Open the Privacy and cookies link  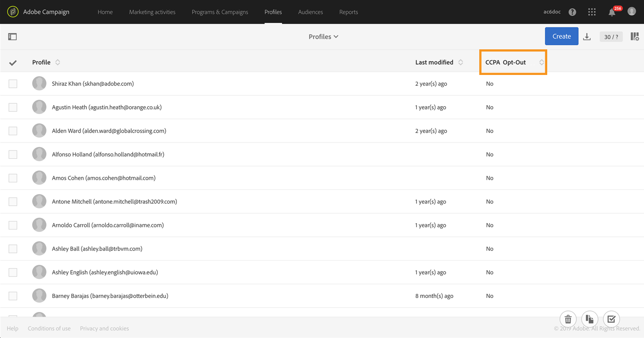click(104, 329)
